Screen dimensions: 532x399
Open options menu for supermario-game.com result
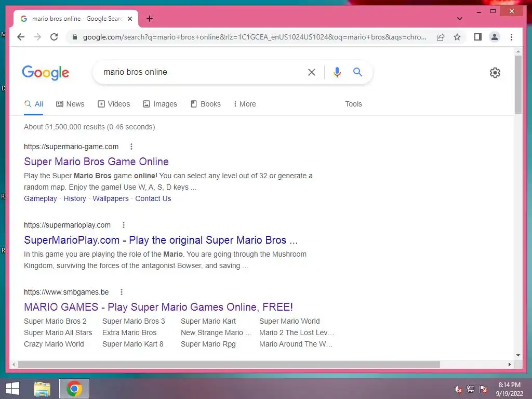click(131, 147)
